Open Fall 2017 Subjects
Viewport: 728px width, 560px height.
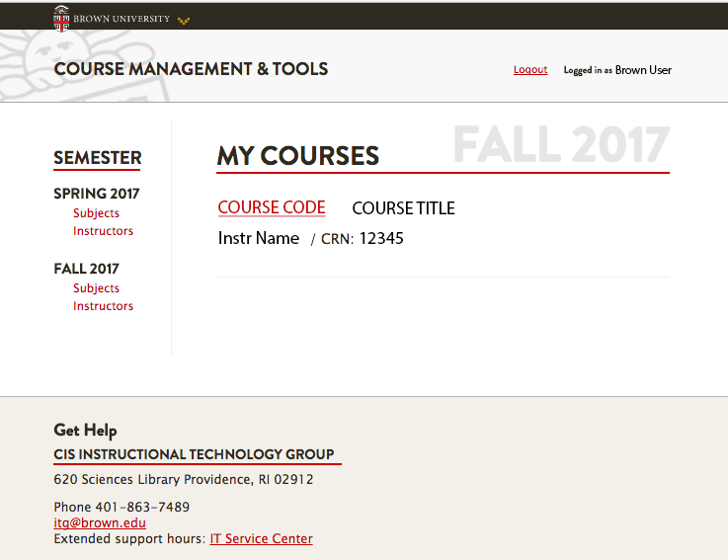[96, 288]
